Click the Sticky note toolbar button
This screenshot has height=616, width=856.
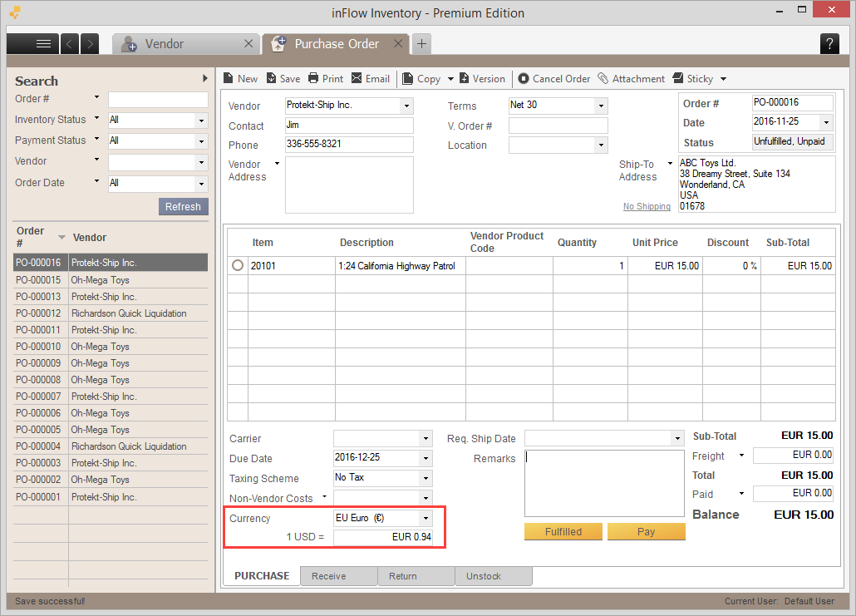tap(693, 79)
